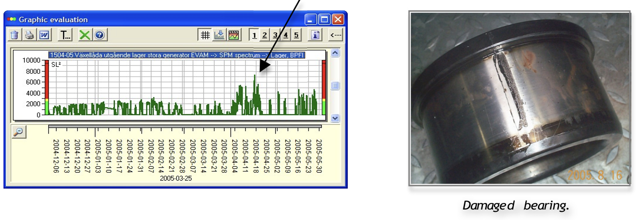The image size is (644, 220).
Task: Switch to graph view 1
Action: coord(254,35)
